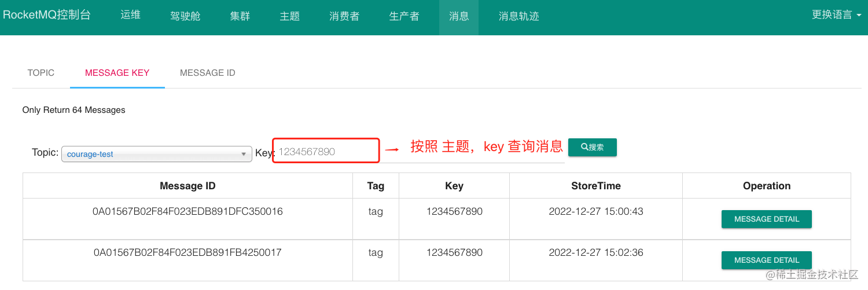This screenshot has width=868, height=290.
Task: Expand the 更换语言 language menu
Action: click(x=836, y=15)
